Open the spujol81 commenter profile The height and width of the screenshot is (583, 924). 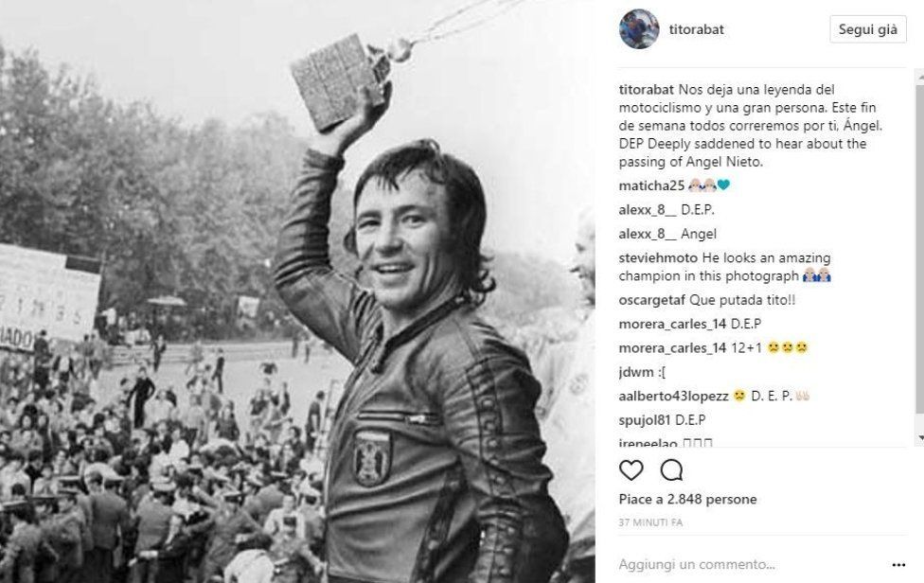(x=645, y=420)
